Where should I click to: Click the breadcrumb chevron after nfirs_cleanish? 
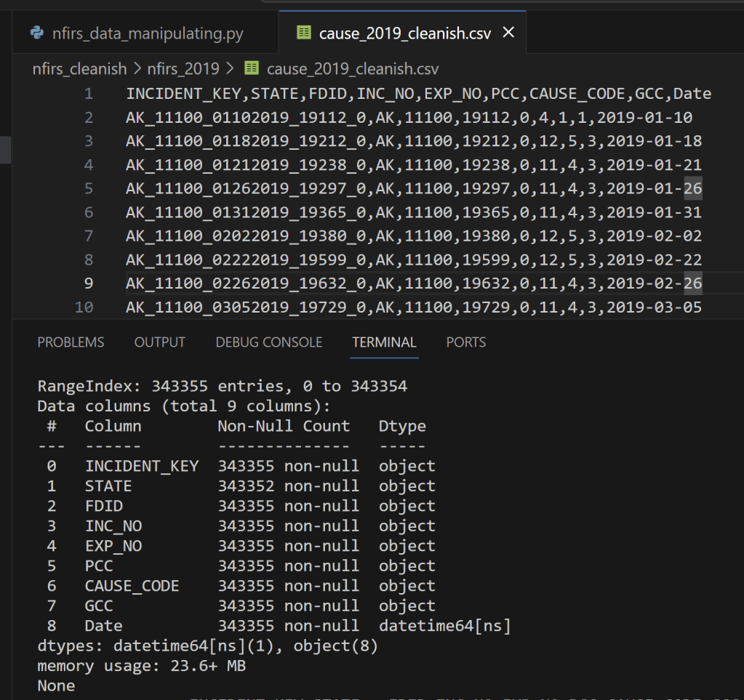[x=137, y=69]
